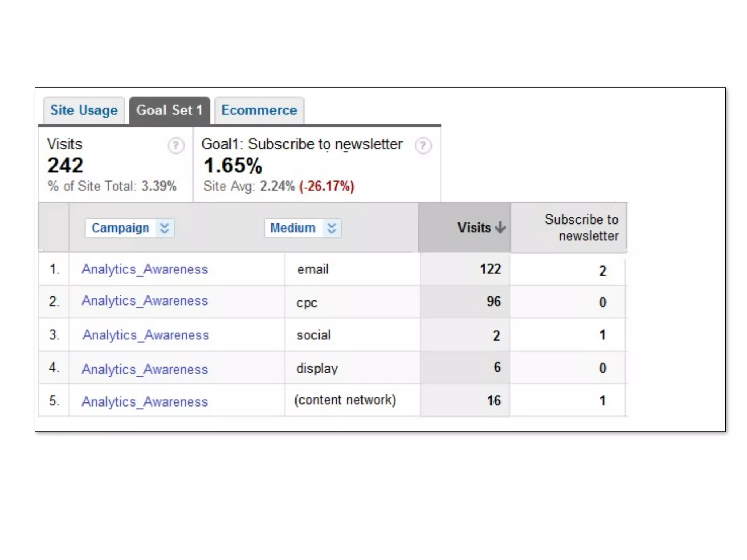Click the Goal1 conversion rate 1.65% scorecard
The height and width of the screenshot is (560, 747).
point(233,166)
